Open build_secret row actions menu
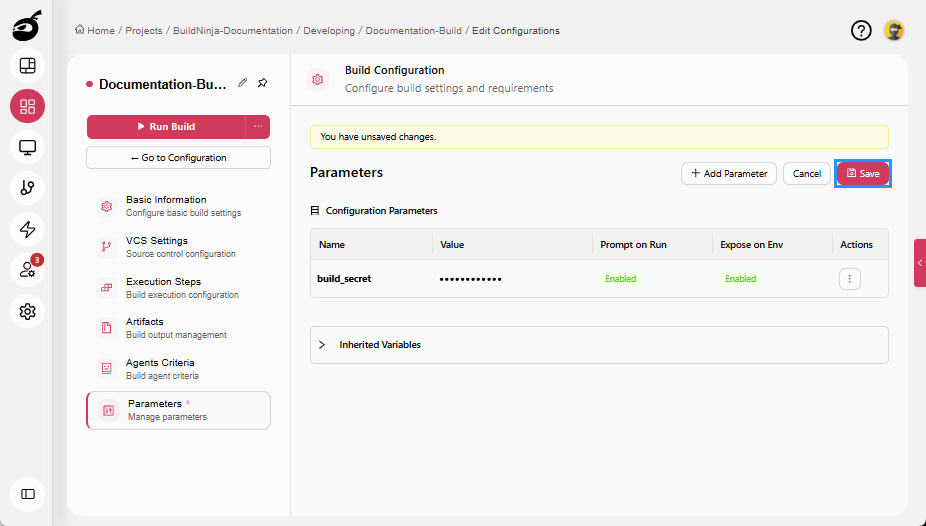926x526 pixels. (x=850, y=279)
